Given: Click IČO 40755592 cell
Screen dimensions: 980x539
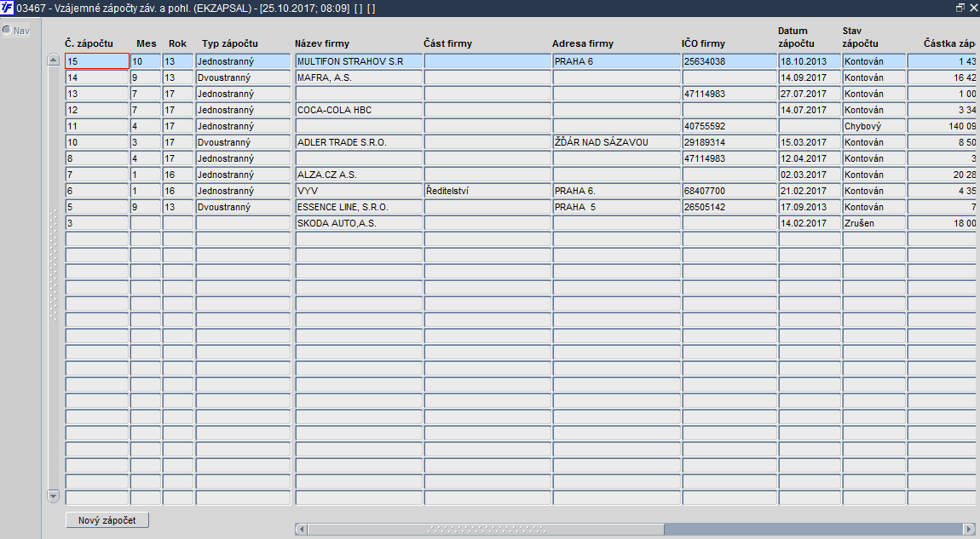Looking at the screenshot, I should pyautogui.click(x=729, y=126).
